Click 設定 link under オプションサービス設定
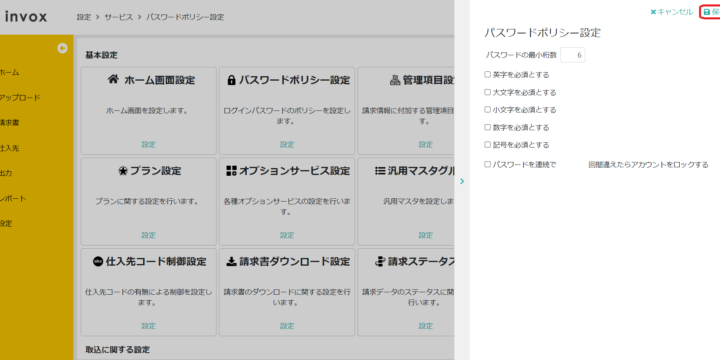Image resolution: width=720 pixels, height=360 pixels. tap(287, 235)
